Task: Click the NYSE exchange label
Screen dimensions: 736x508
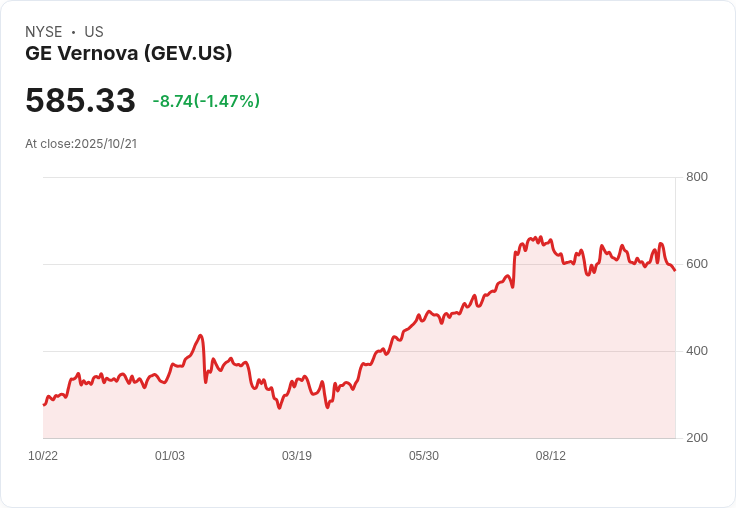Action: 43,32
